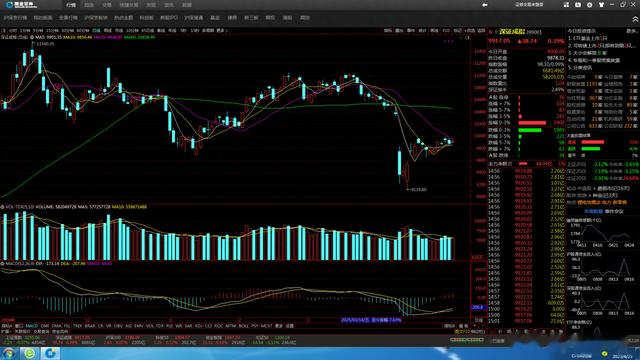Click the green-yellow progress bar in the status strip
The image size is (640, 360).
coord(467,340)
